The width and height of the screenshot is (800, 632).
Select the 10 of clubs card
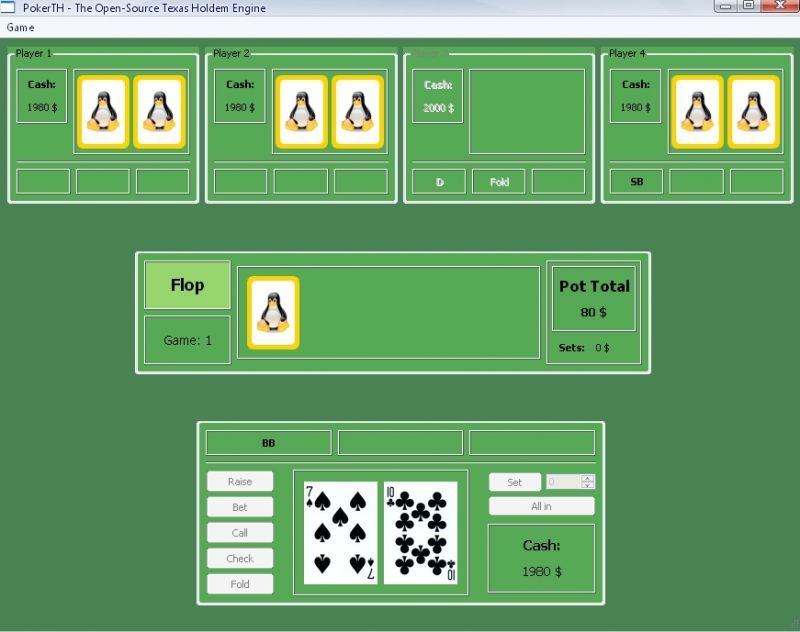tap(420, 532)
